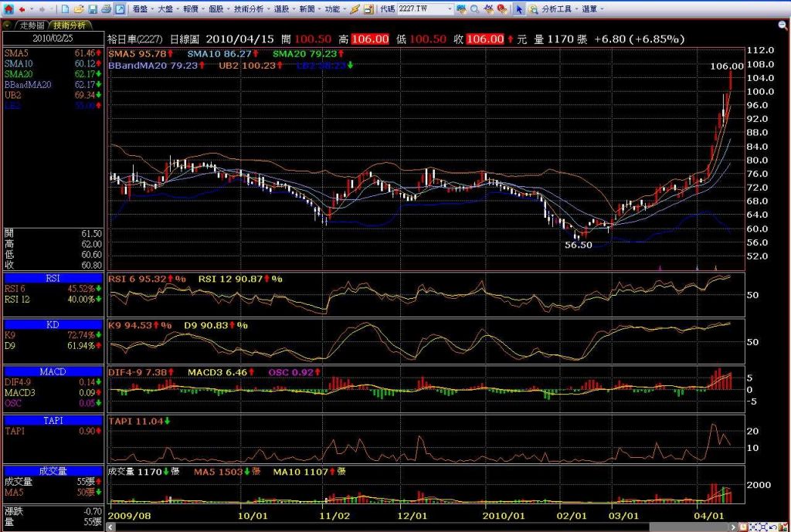This screenshot has width=791, height=532.
Task: Go forward with the grey arrow
Action: pyautogui.click(x=42, y=9)
